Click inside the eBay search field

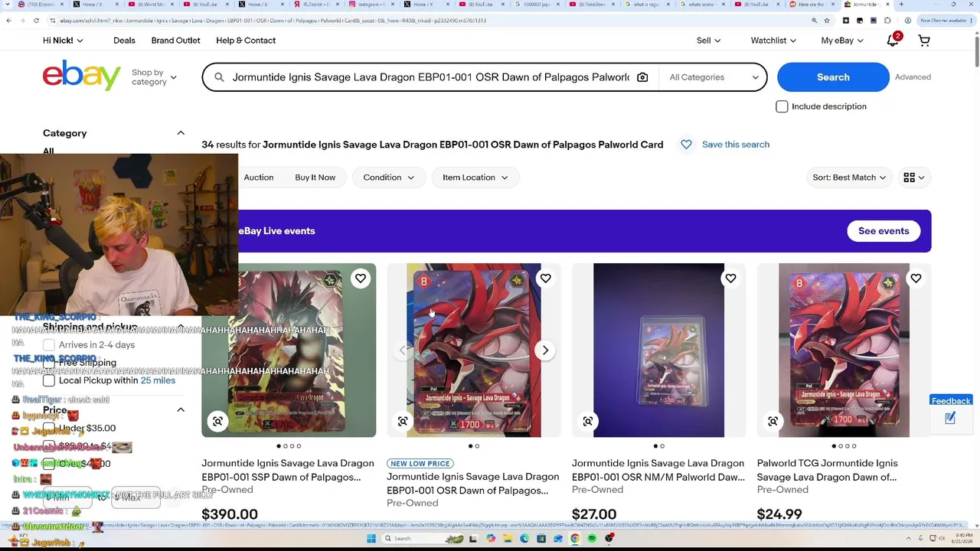click(430, 77)
